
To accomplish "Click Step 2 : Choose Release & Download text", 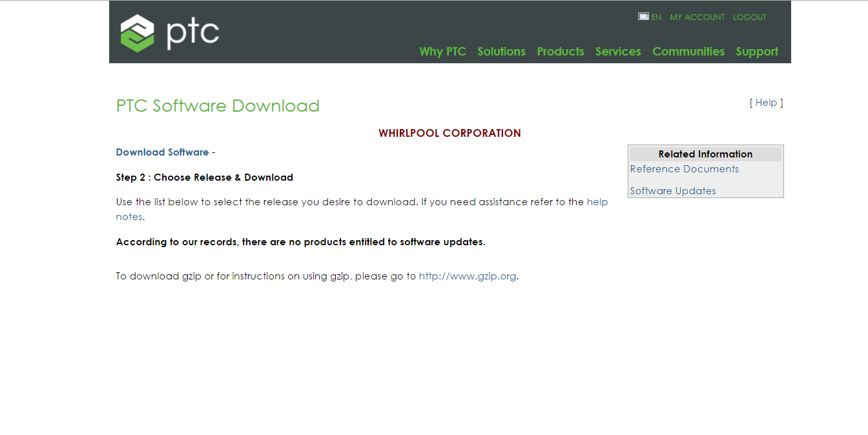I will pyautogui.click(x=205, y=177).
